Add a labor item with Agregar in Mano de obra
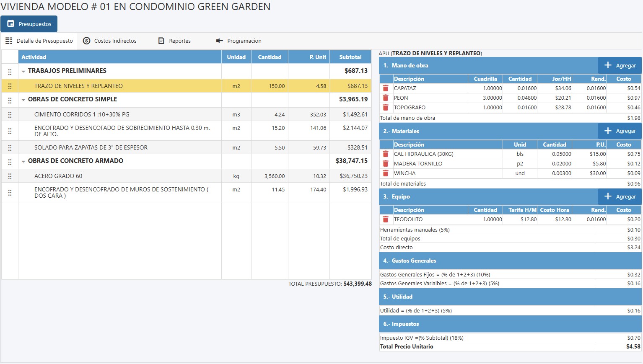This screenshot has width=643, height=364. pos(620,65)
